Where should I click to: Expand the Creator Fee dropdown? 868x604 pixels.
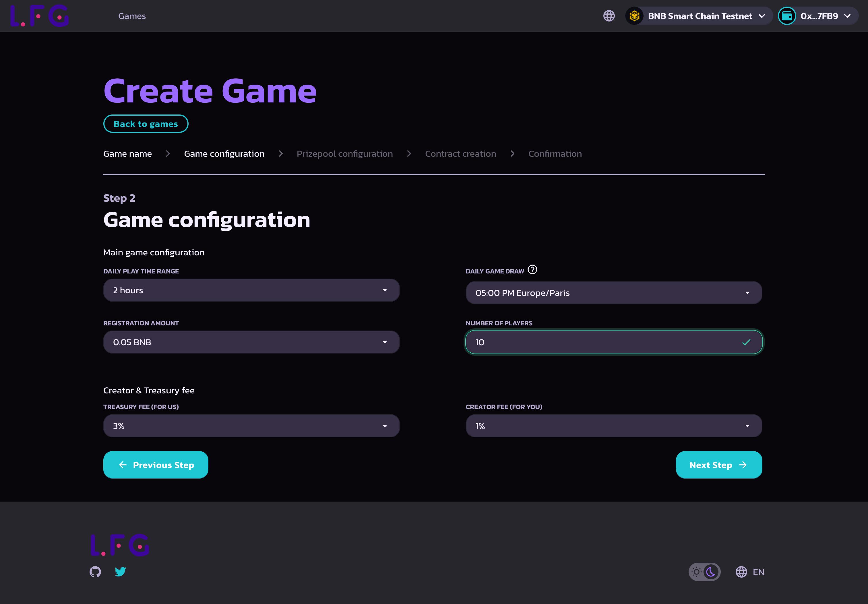613,426
